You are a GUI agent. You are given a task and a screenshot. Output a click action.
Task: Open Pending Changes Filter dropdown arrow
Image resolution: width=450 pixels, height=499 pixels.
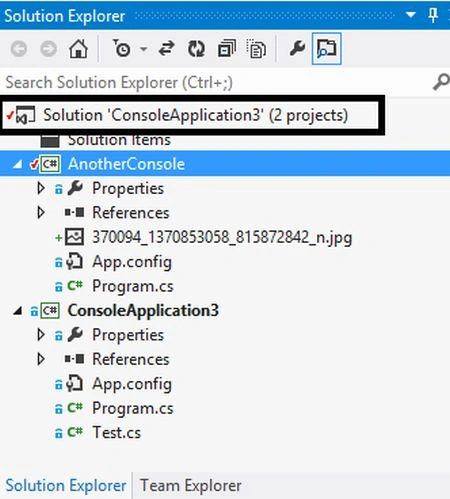click(x=143, y=49)
